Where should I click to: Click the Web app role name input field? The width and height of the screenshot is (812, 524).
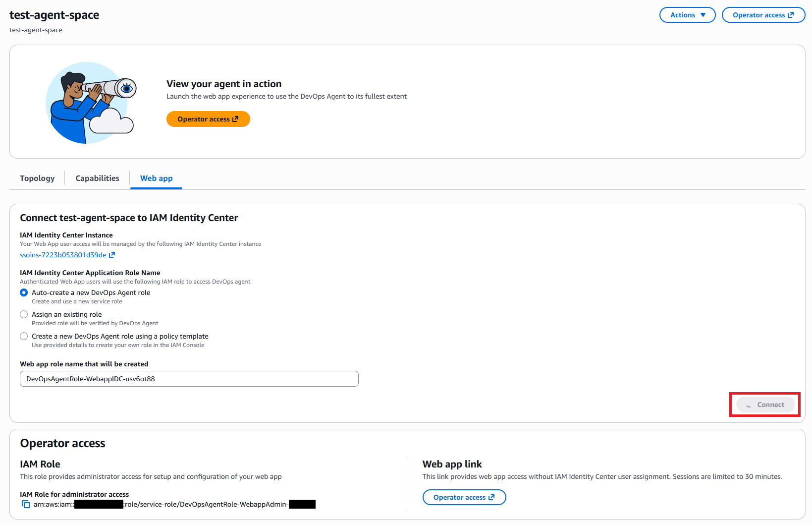click(x=189, y=379)
